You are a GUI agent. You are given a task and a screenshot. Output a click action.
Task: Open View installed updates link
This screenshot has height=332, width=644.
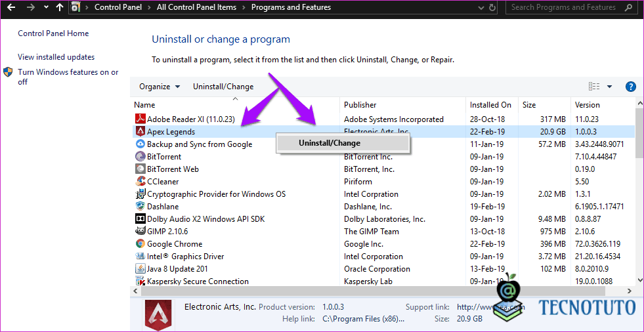click(56, 57)
